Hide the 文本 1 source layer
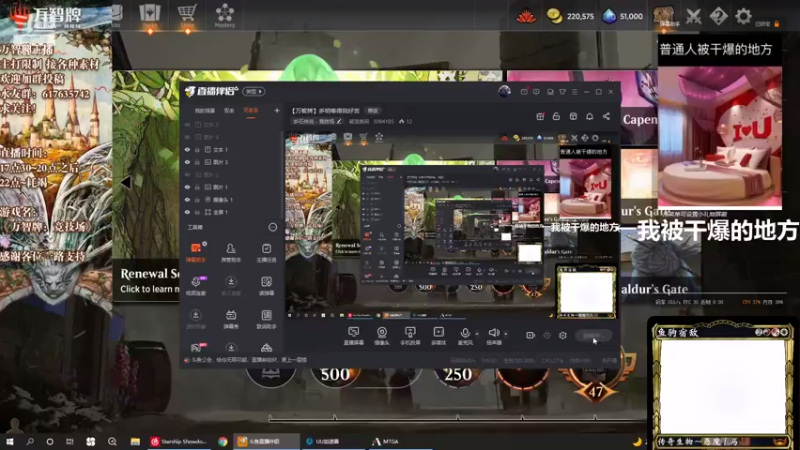This screenshot has width=800, height=450. (x=187, y=149)
